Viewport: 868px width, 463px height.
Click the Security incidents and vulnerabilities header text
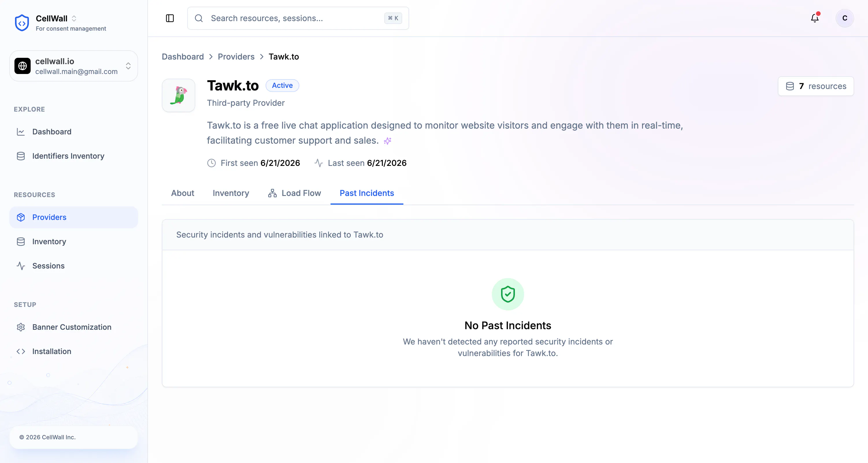point(280,235)
